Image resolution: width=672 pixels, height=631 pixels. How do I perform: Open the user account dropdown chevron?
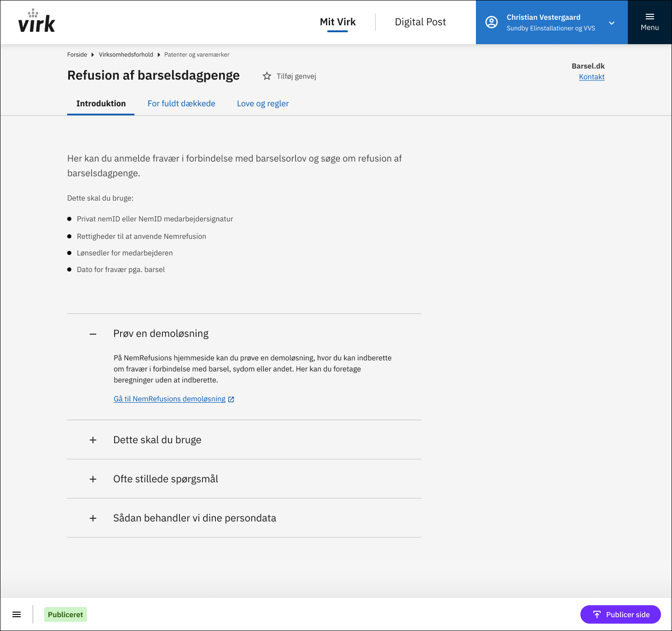612,23
